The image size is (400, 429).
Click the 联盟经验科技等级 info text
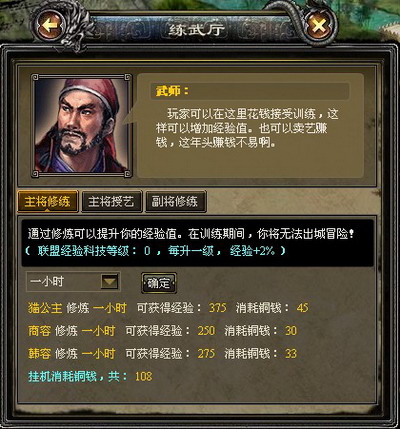(x=156, y=251)
